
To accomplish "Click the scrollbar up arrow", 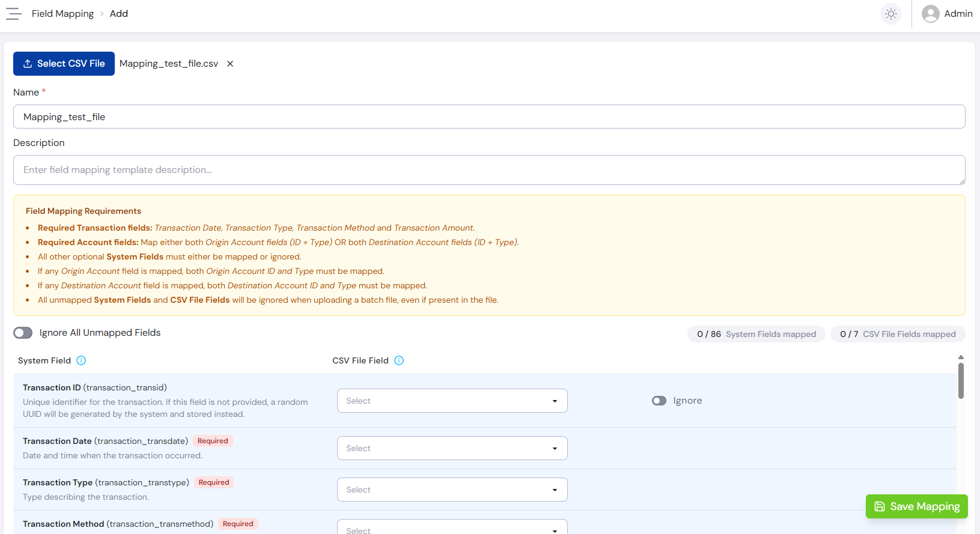I will [961, 357].
